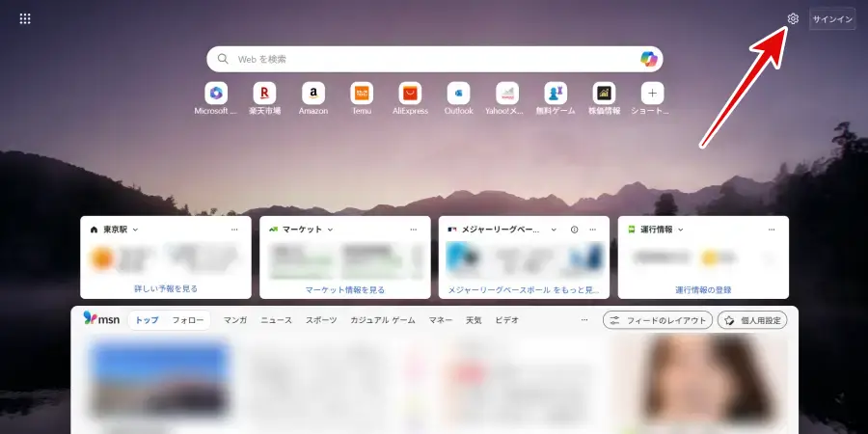Click the sun weather icon on 東京駅 card
Screen dimensions: 868x434
[x=102, y=258]
